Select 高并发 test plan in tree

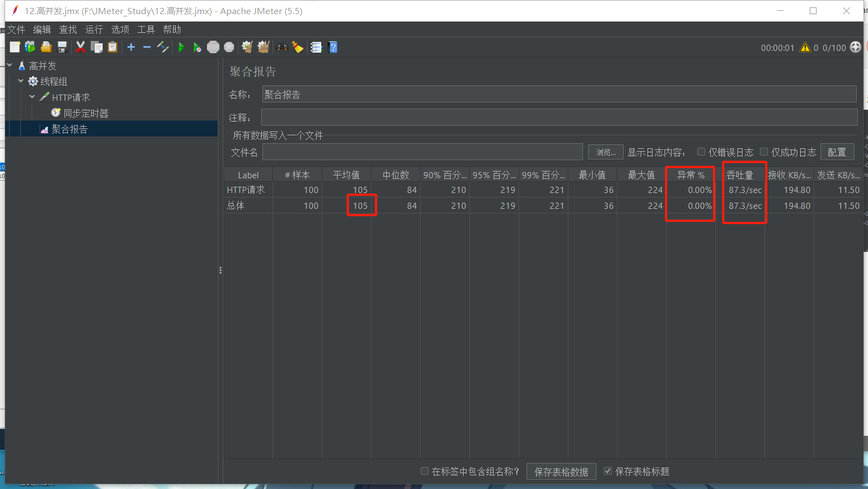tap(42, 66)
